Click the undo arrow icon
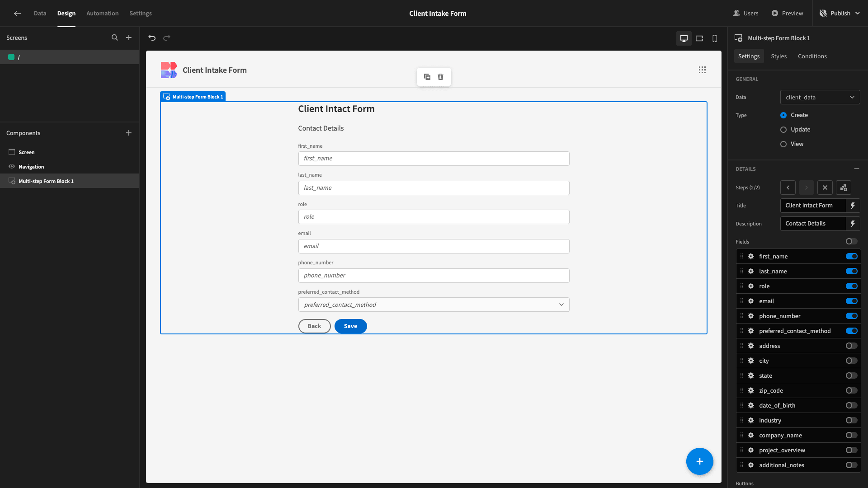Viewport: 868px width, 488px height. pos(152,38)
